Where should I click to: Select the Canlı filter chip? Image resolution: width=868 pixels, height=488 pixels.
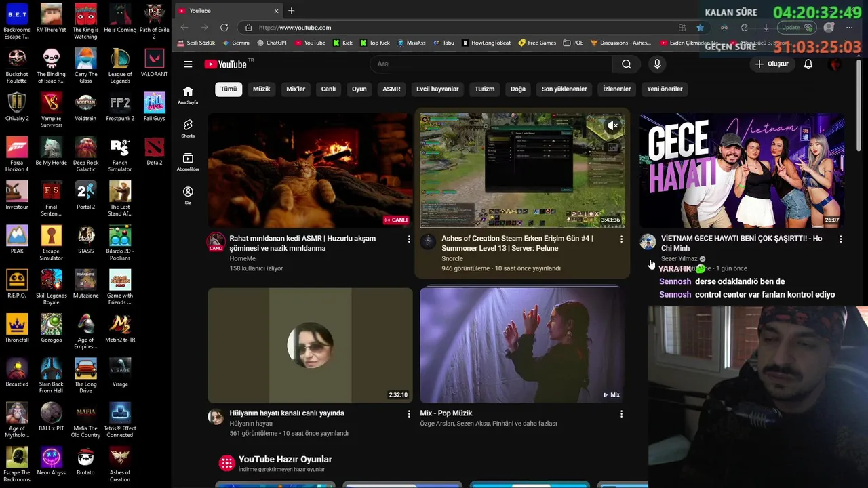click(328, 89)
